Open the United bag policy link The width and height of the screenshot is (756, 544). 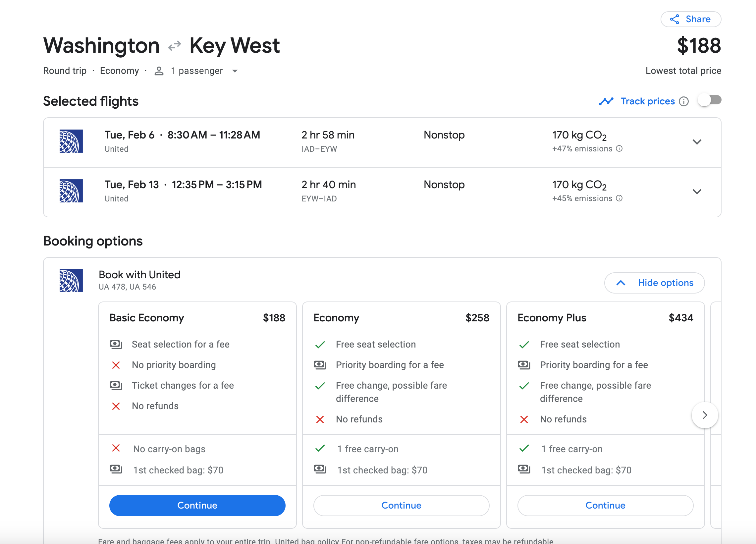pos(306,541)
